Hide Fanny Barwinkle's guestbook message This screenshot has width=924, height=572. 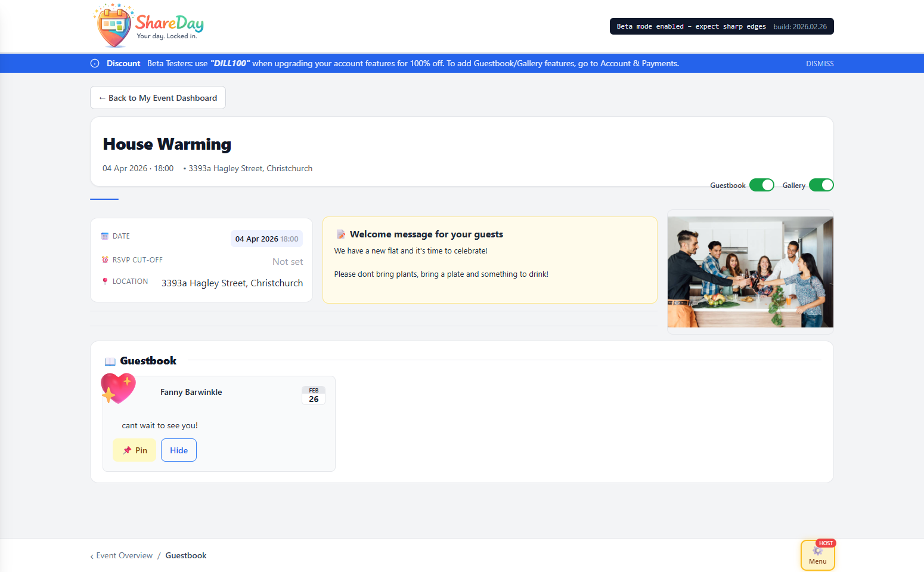178,450
